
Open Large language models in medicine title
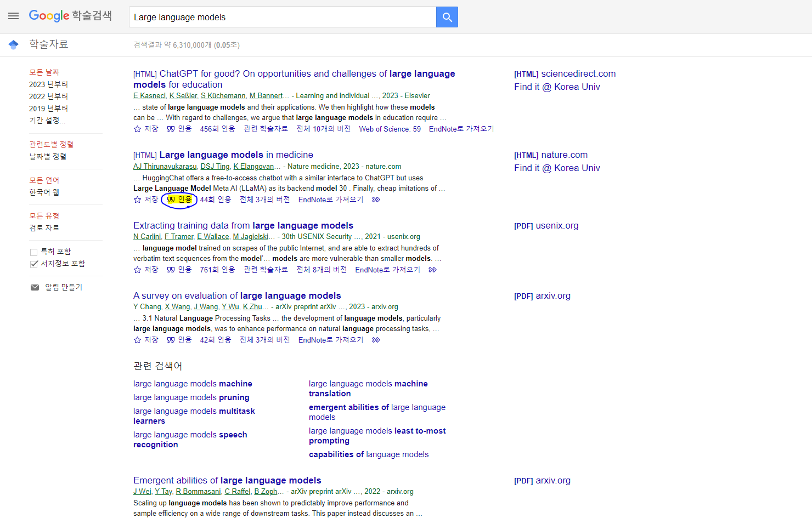tap(236, 155)
